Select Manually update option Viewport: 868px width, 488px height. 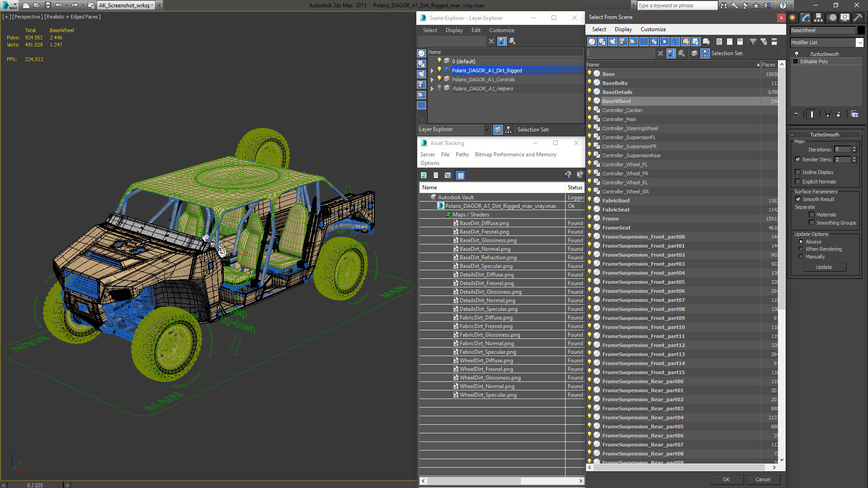[801, 257]
